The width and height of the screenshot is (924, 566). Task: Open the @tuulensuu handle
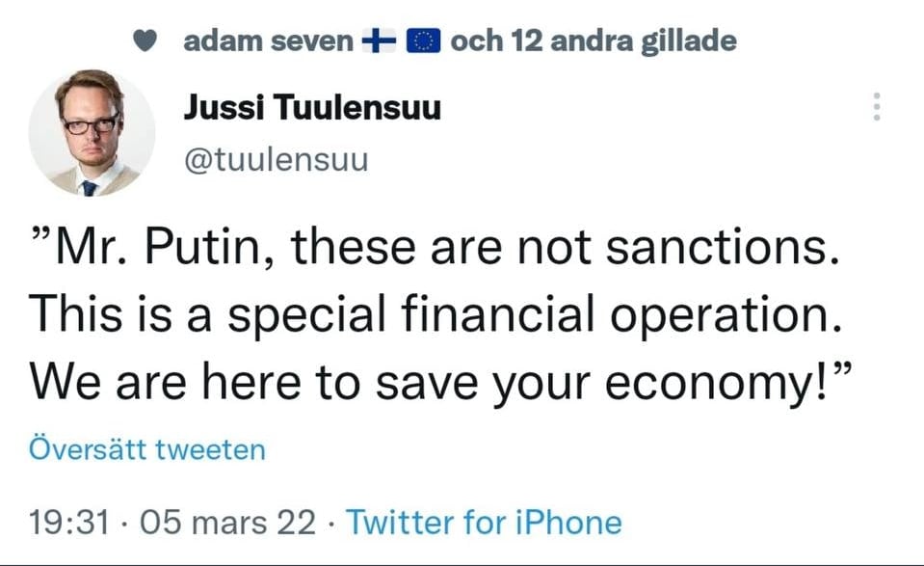(x=276, y=158)
